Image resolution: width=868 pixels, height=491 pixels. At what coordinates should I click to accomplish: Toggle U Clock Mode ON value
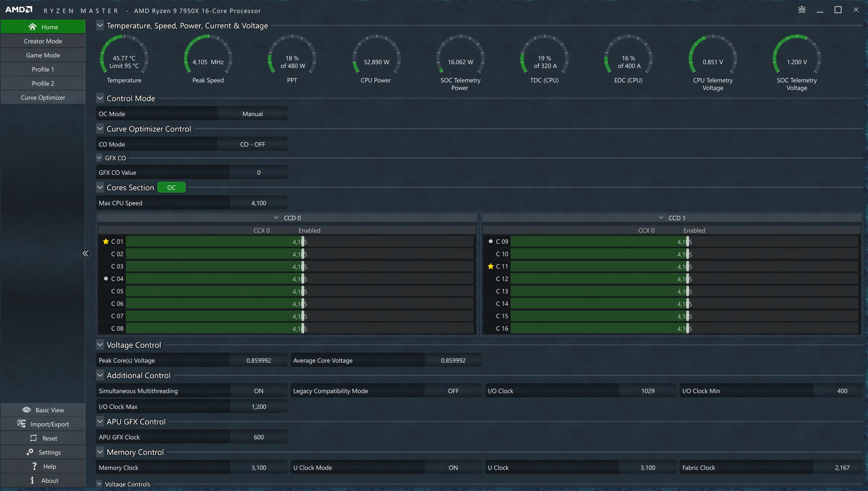click(453, 467)
